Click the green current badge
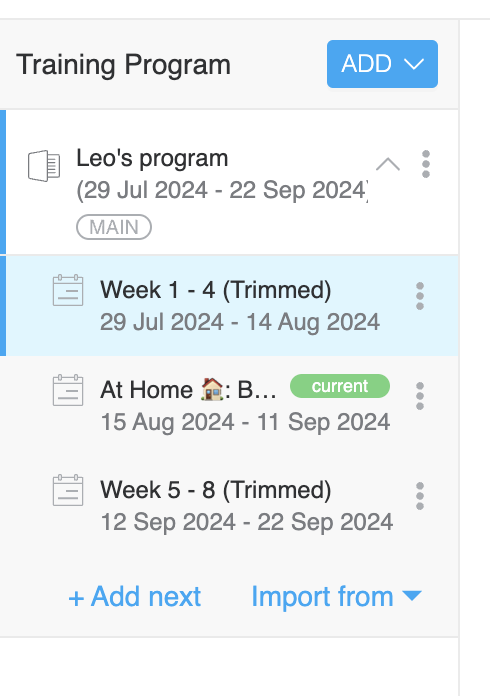Screen dimensions: 490x696 click(340, 386)
